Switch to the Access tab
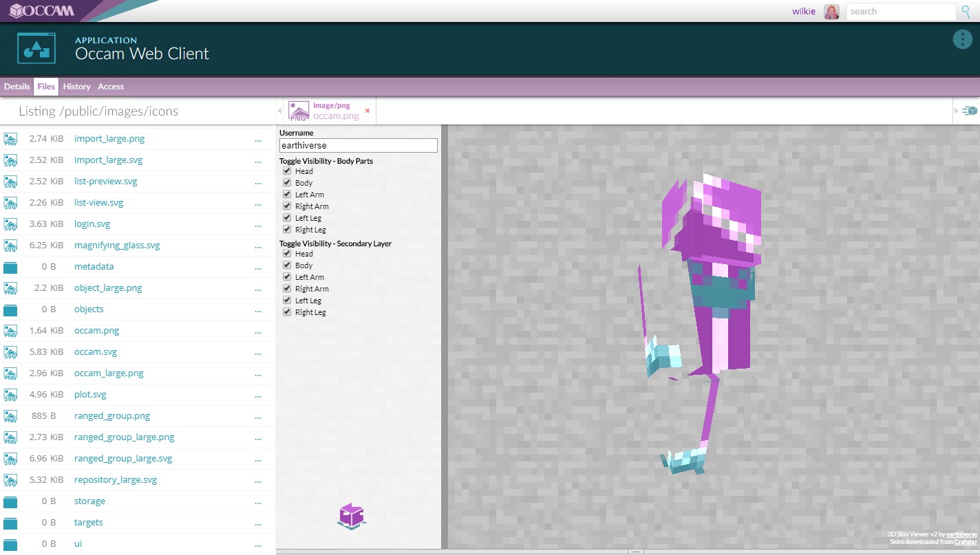The image size is (980, 555). tap(111, 87)
